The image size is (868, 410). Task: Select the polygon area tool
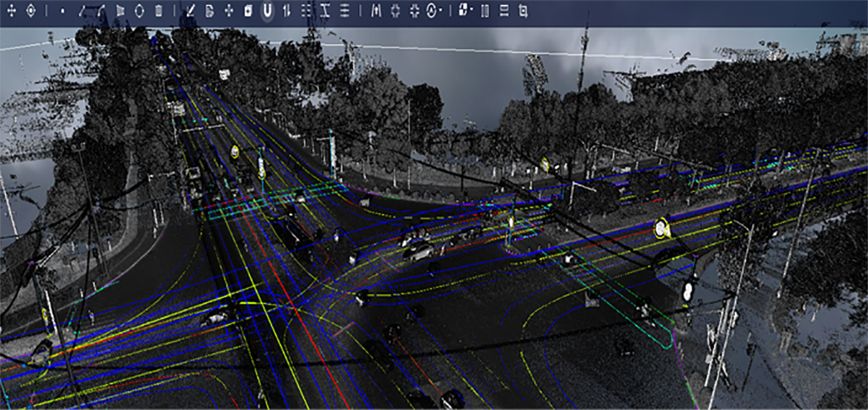[120, 10]
